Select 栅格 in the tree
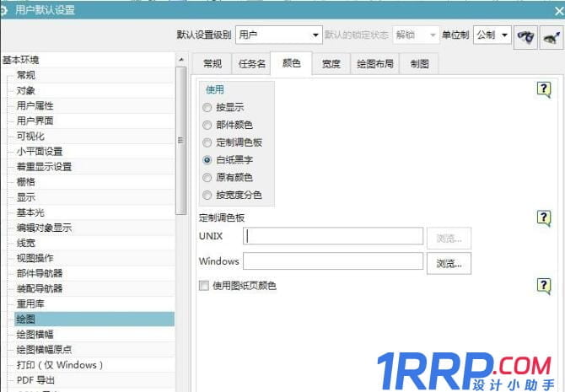 point(26,182)
